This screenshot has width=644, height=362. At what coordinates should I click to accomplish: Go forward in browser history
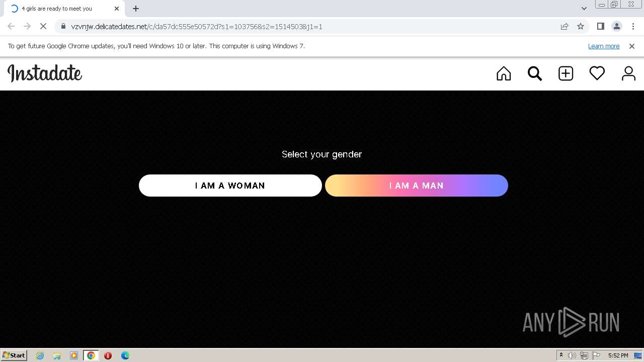(x=27, y=26)
